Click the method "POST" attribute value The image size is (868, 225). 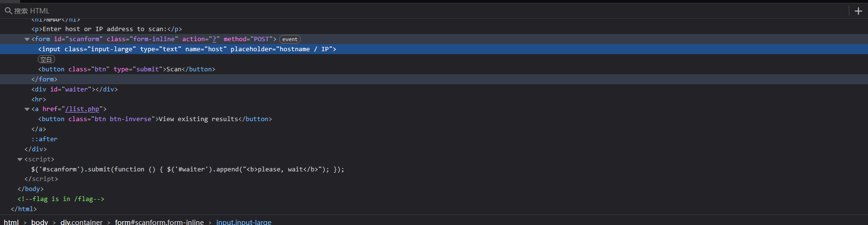coord(261,39)
